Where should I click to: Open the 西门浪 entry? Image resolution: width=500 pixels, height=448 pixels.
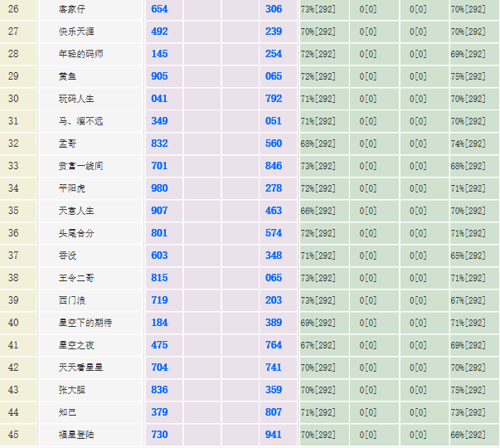click(x=72, y=300)
